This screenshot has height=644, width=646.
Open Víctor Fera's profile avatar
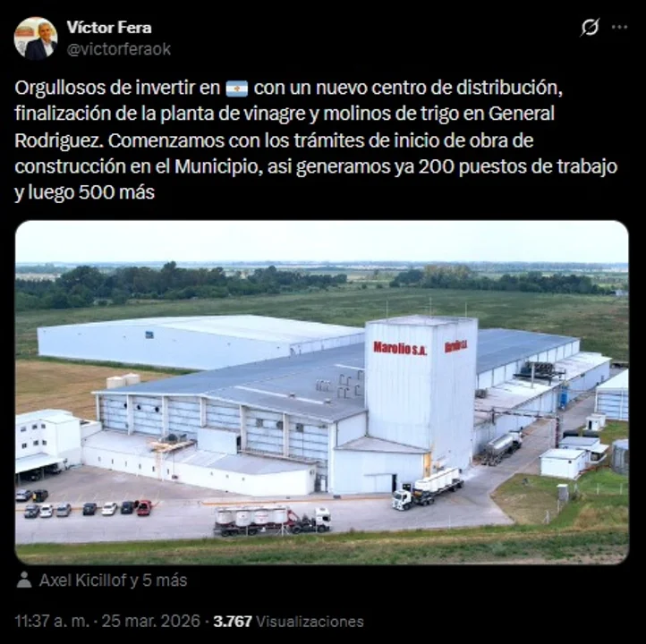pos(36,38)
